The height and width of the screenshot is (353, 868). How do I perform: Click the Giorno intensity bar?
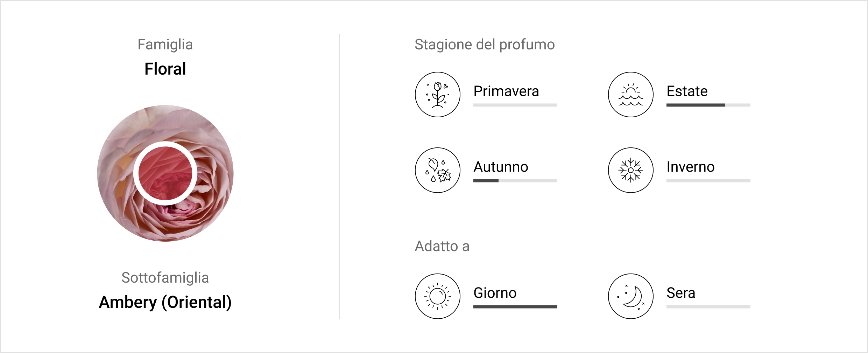pos(515,307)
